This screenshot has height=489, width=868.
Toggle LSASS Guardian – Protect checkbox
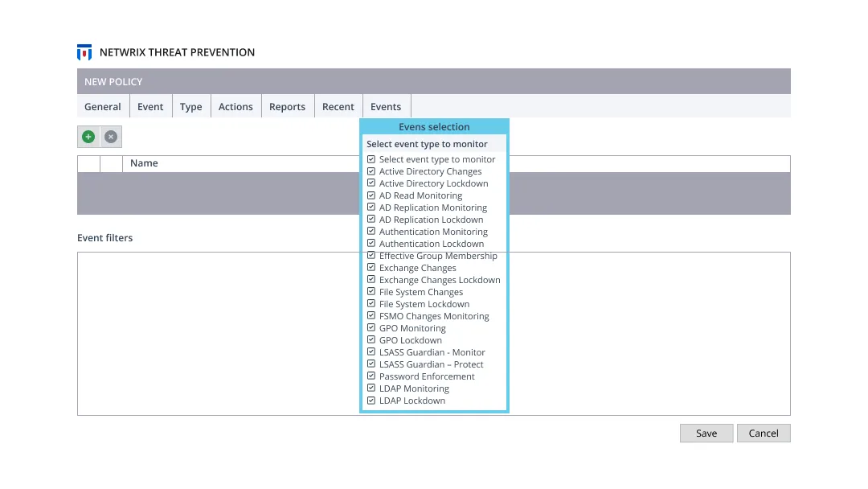pos(371,364)
